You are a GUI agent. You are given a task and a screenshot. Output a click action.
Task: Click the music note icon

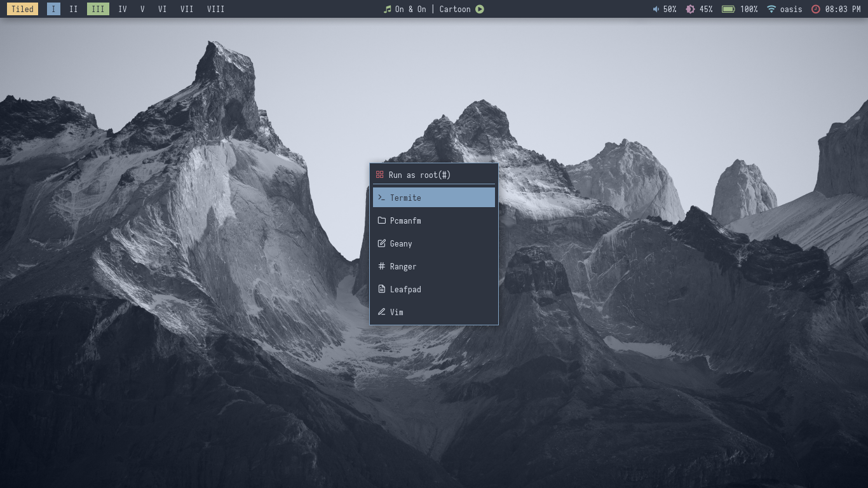[387, 9]
